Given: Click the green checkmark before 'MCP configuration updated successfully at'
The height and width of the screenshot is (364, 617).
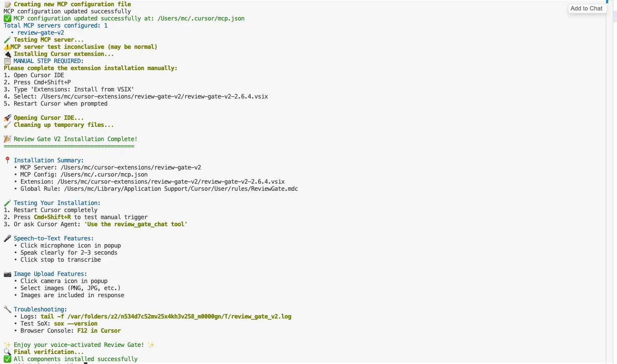Looking at the screenshot, I should (x=8, y=18).
